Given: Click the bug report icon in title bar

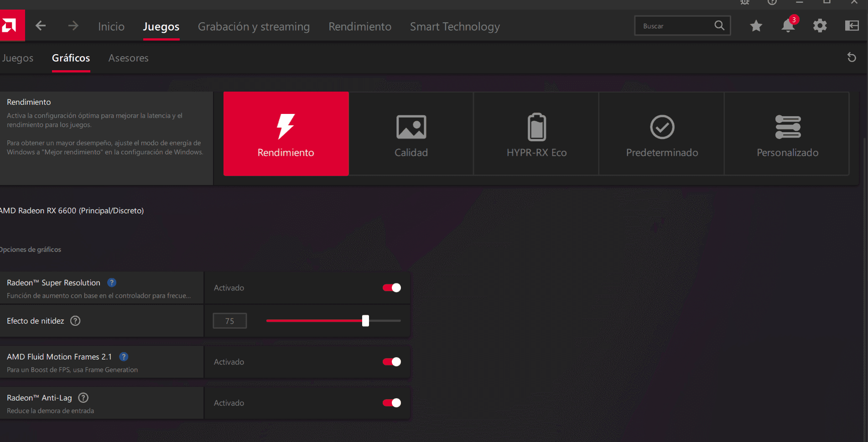Looking at the screenshot, I should point(745,2).
